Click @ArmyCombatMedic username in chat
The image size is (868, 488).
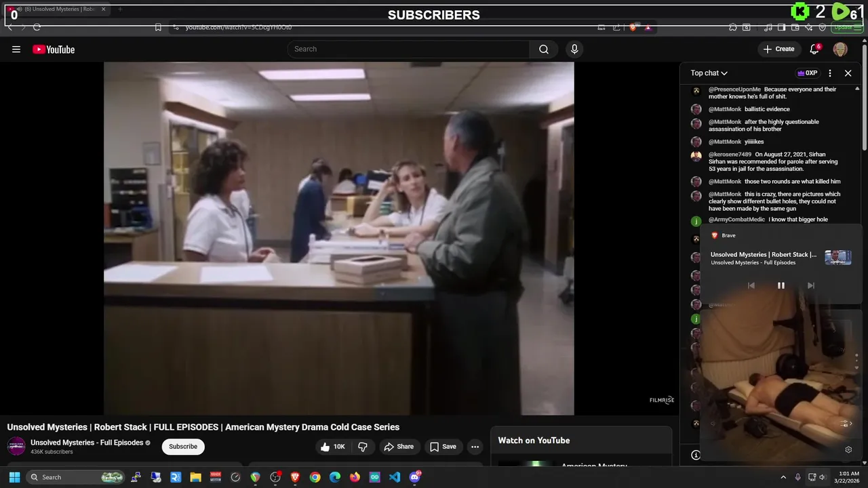pos(736,220)
